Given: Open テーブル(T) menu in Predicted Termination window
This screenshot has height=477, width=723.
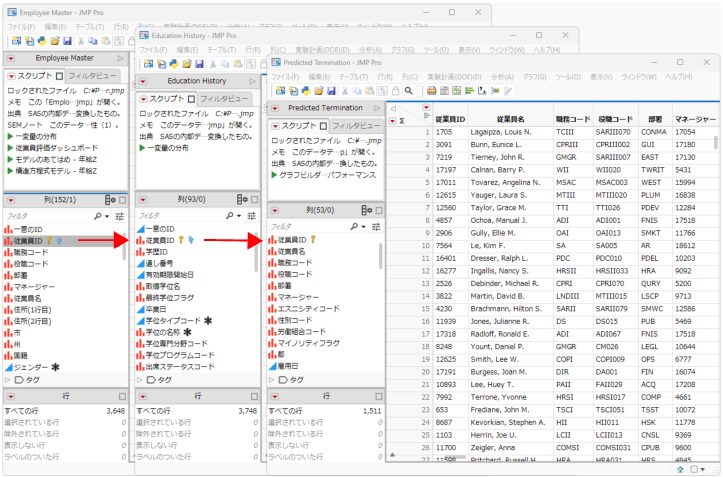Looking at the screenshot, I should (x=353, y=77).
